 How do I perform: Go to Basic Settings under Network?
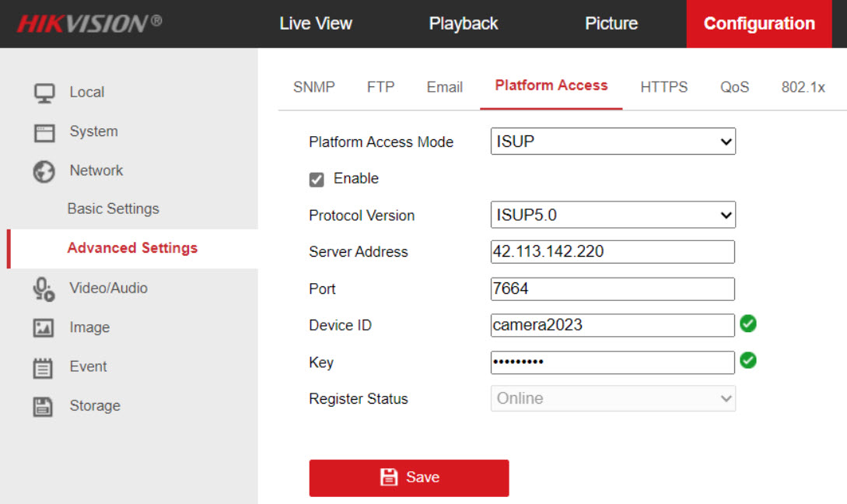tap(113, 209)
